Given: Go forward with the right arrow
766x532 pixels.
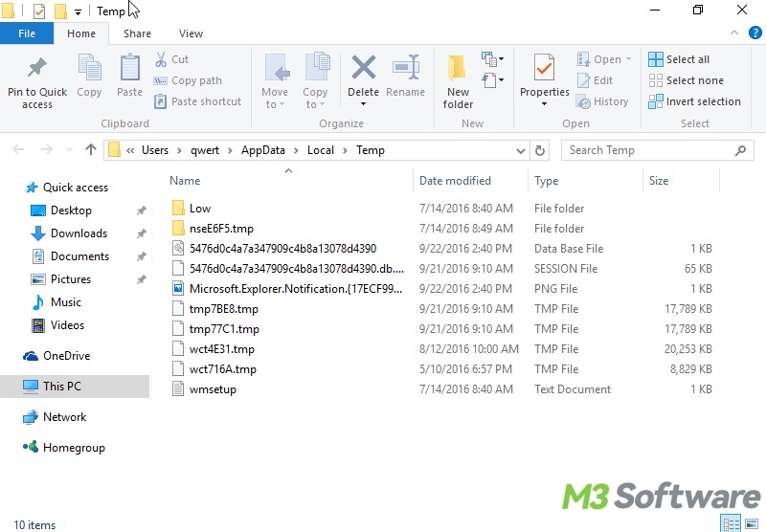Looking at the screenshot, I should [46, 149].
